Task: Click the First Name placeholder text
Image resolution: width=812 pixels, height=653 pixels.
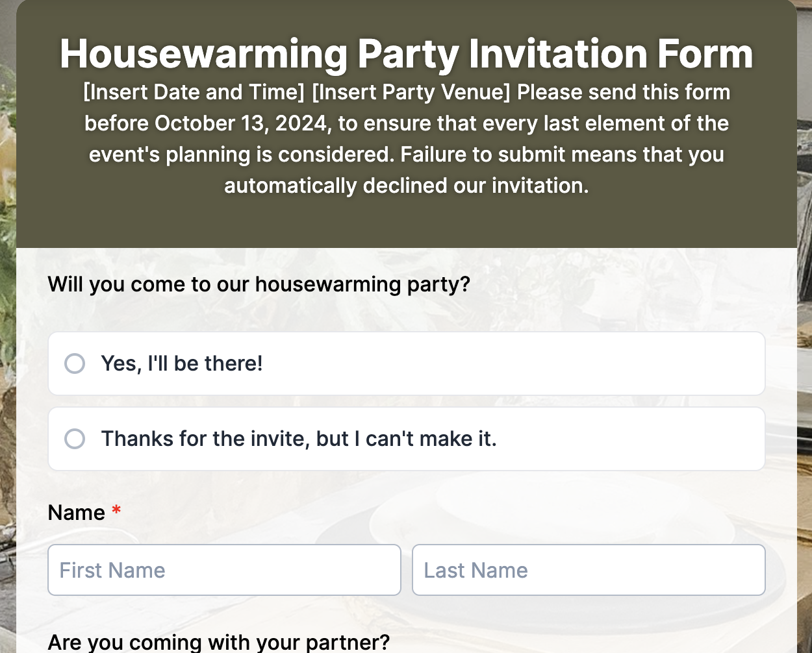Action: coord(112,570)
